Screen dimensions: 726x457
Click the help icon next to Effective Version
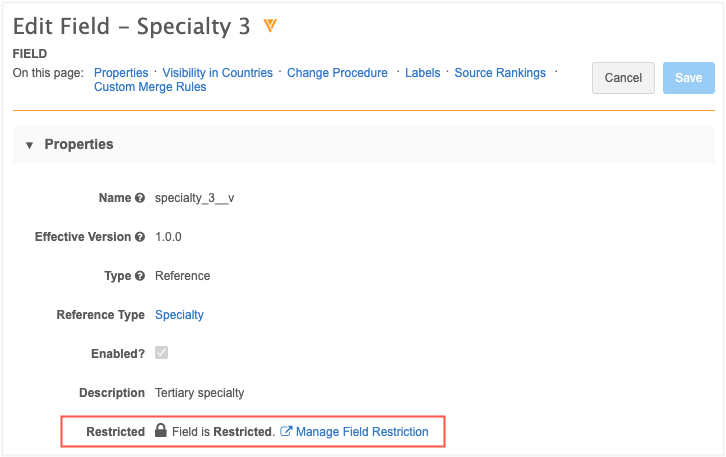point(140,237)
